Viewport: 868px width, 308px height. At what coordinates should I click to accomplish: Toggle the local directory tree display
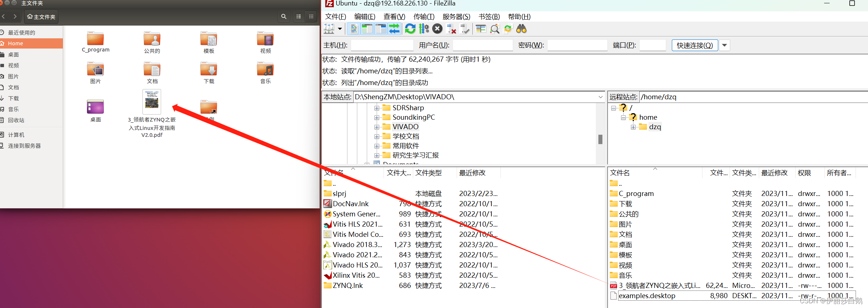tap(367, 29)
